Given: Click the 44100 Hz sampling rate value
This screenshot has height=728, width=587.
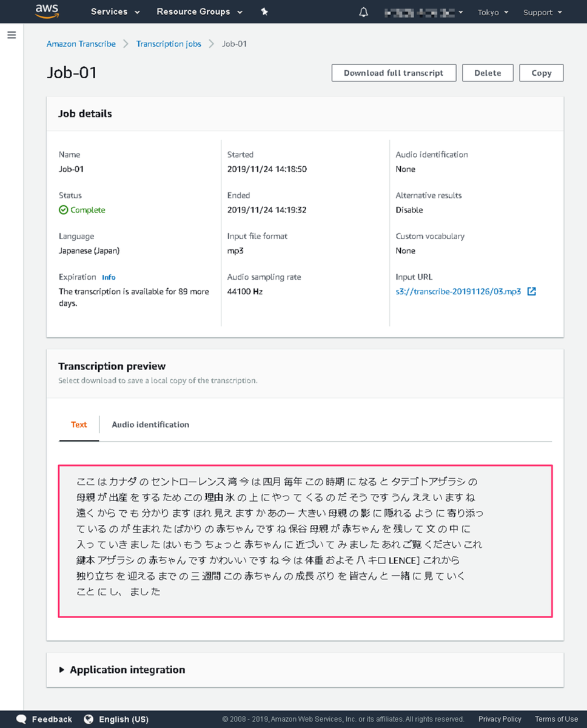Looking at the screenshot, I should click(245, 292).
